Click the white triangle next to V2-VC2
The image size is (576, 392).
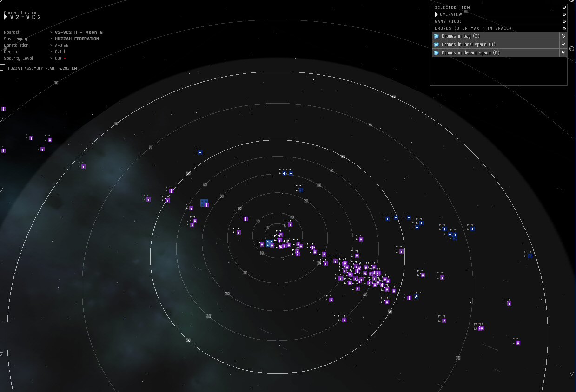pos(6,17)
